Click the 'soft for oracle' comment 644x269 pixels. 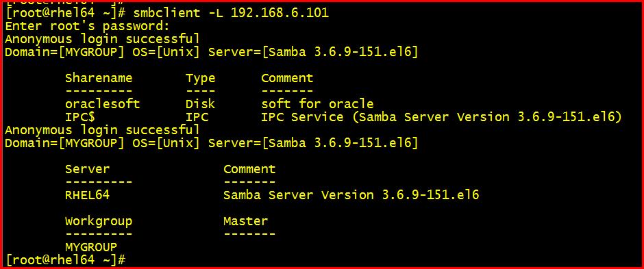317,104
